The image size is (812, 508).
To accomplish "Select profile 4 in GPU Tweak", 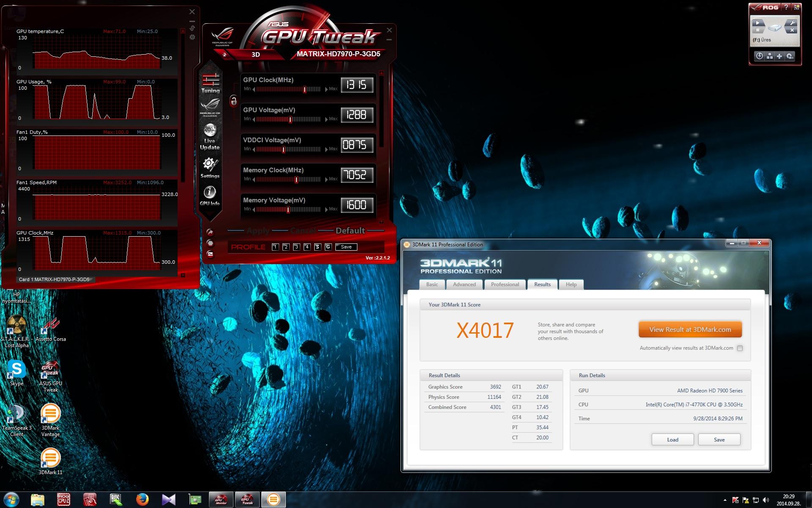I will click(x=307, y=247).
